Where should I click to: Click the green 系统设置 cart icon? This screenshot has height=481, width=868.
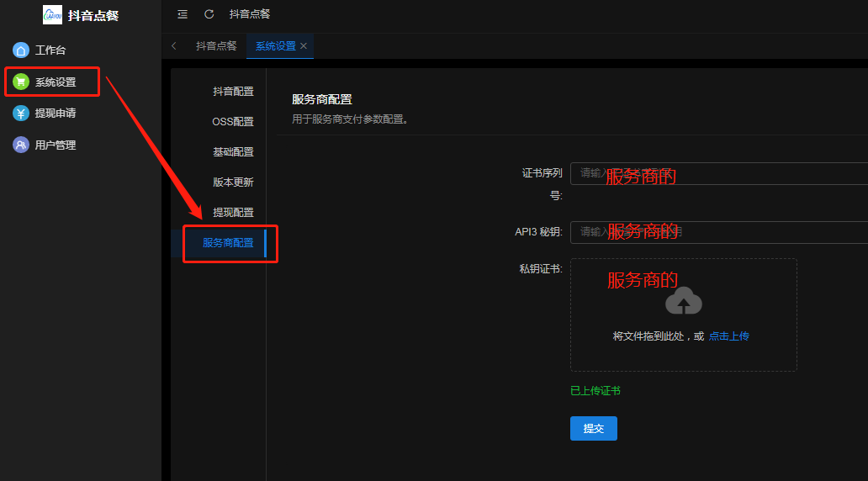pyautogui.click(x=21, y=82)
